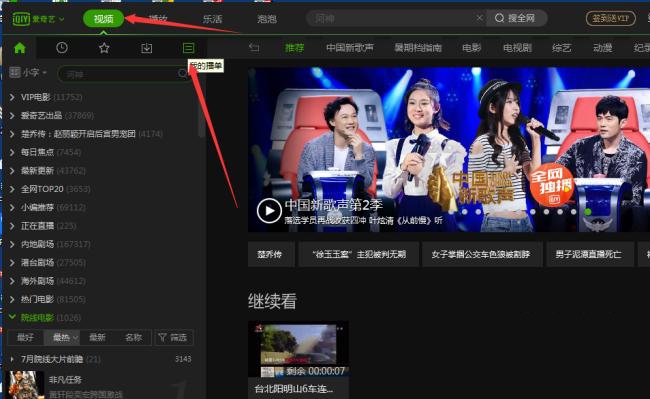Switch to 中国新歌声 channel tab

click(350, 48)
